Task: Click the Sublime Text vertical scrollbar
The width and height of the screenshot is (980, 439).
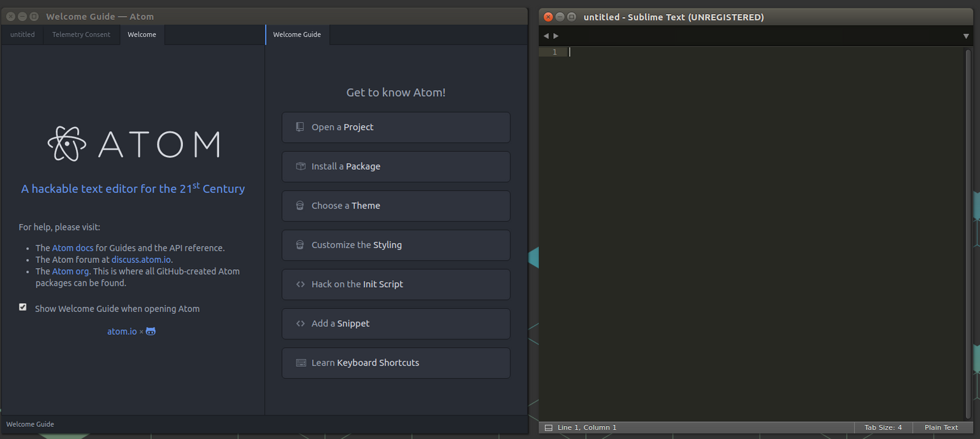Action: click(969, 230)
